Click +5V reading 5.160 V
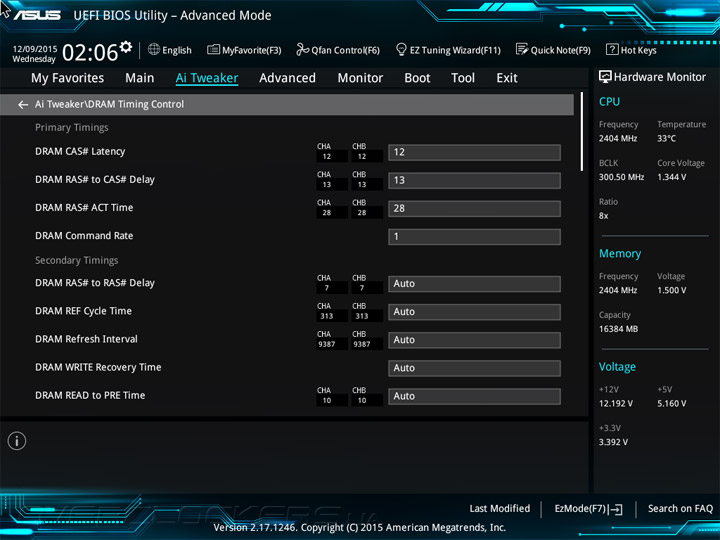 [x=672, y=403]
